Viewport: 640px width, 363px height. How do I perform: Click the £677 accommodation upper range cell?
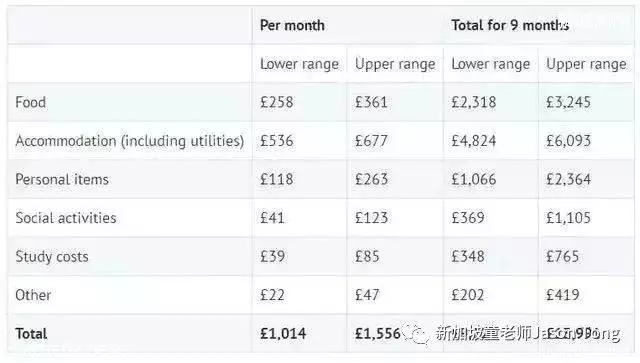[x=371, y=141]
